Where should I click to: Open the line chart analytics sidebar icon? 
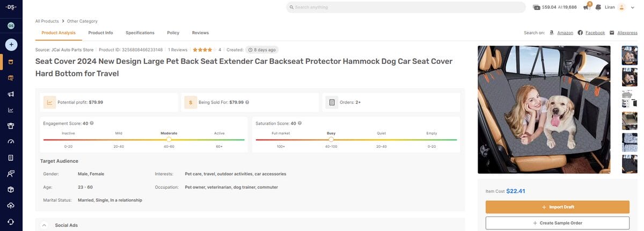click(x=11, y=110)
